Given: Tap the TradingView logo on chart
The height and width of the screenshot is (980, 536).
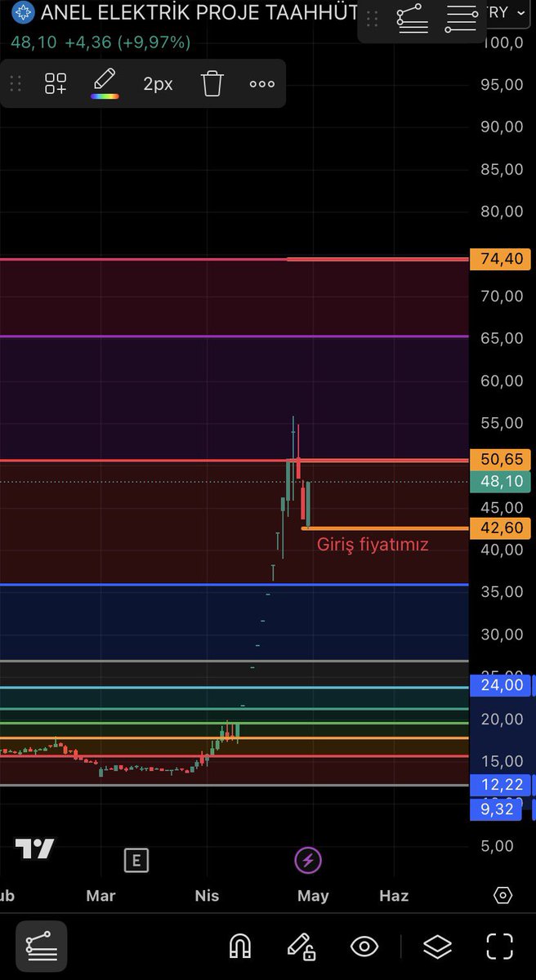Looking at the screenshot, I should (x=35, y=849).
